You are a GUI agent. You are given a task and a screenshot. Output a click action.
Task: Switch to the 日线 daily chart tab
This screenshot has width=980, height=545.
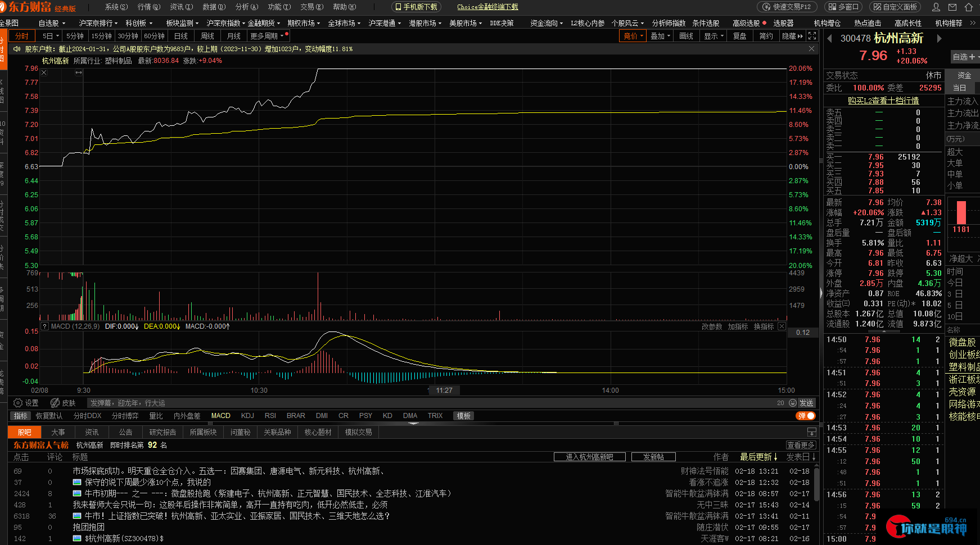[181, 36]
